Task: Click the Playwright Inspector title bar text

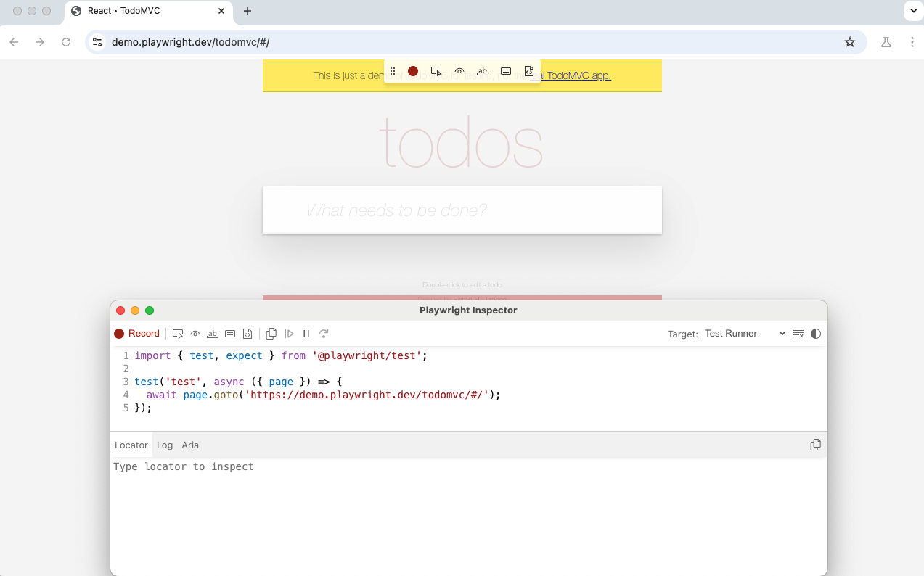Action: [x=468, y=310]
